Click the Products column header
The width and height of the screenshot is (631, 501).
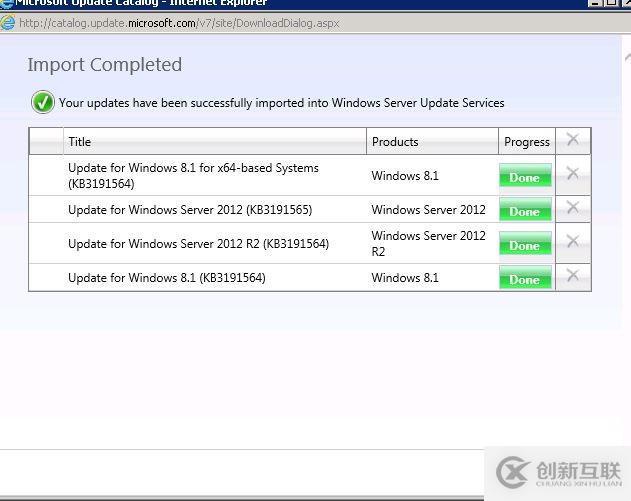tap(433, 142)
